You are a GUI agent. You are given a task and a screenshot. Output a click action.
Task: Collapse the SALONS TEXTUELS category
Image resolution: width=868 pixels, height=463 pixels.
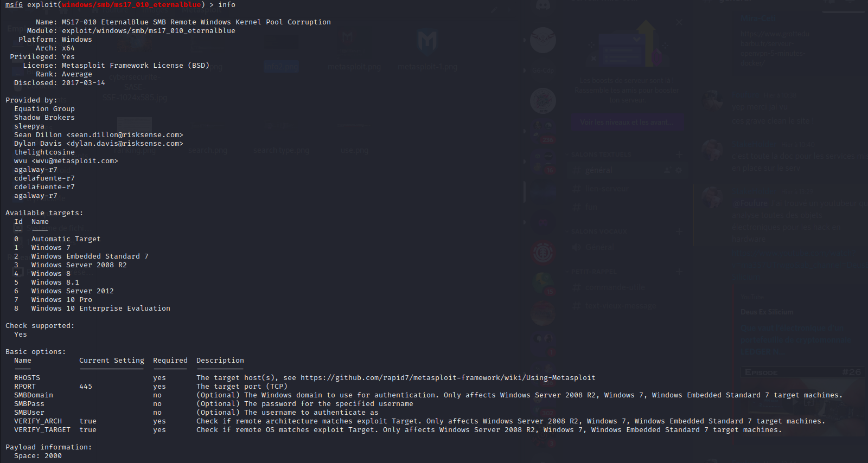[602, 155]
